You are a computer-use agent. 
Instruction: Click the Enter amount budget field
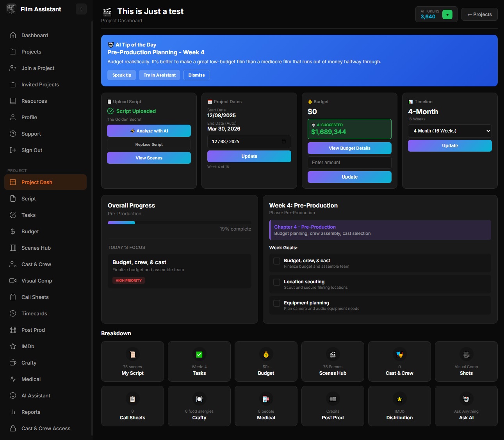tap(349, 163)
